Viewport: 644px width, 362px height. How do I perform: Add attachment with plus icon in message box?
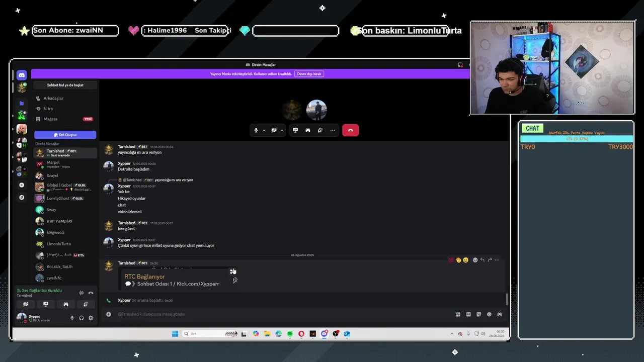click(108, 314)
